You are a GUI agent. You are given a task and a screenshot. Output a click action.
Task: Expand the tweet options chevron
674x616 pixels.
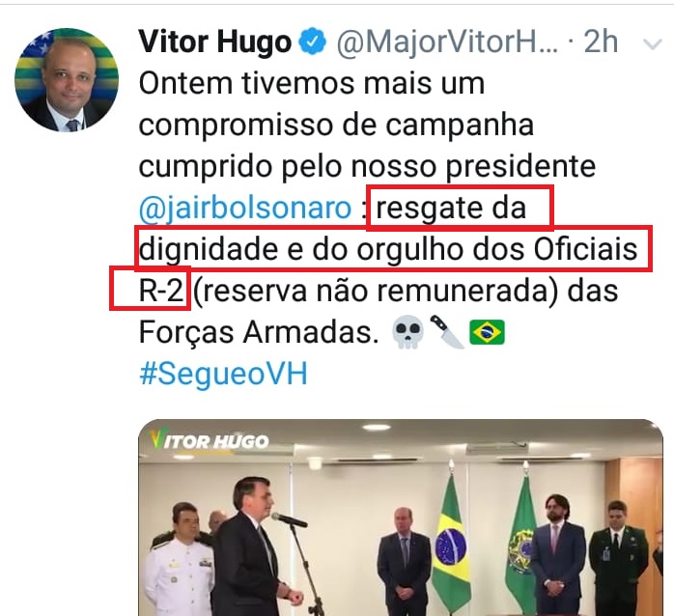click(653, 44)
